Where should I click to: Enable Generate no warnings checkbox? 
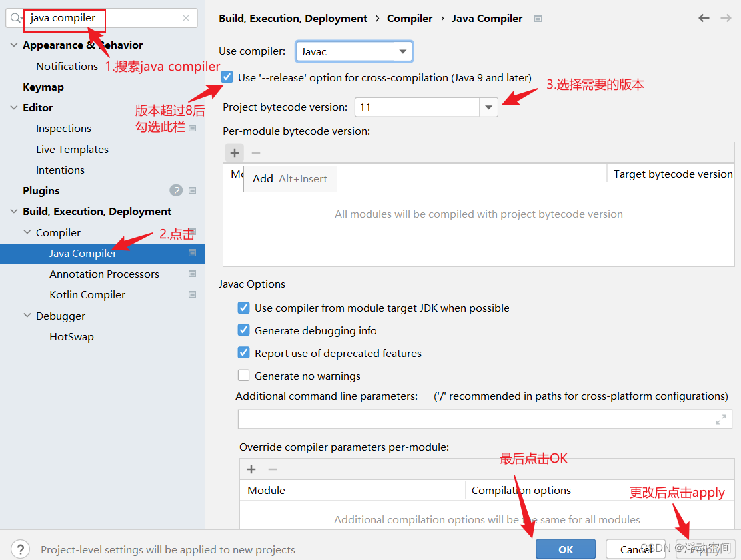[x=243, y=376]
